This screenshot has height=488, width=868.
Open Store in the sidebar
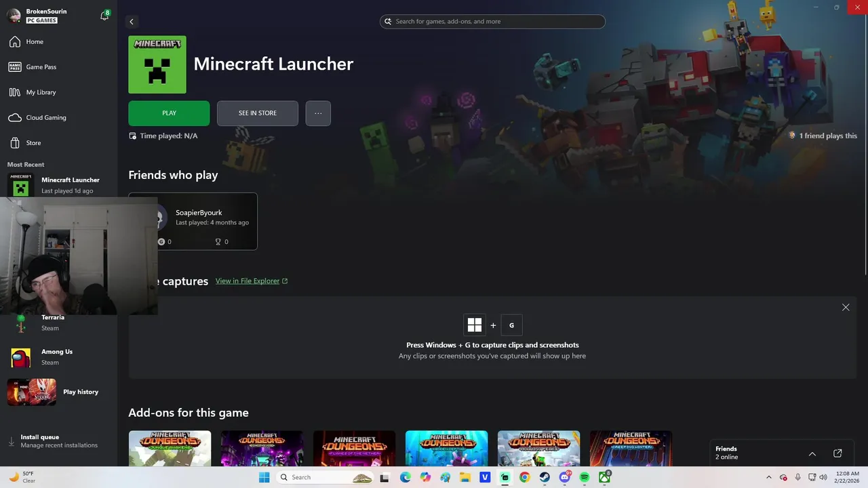[x=58, y=143]
